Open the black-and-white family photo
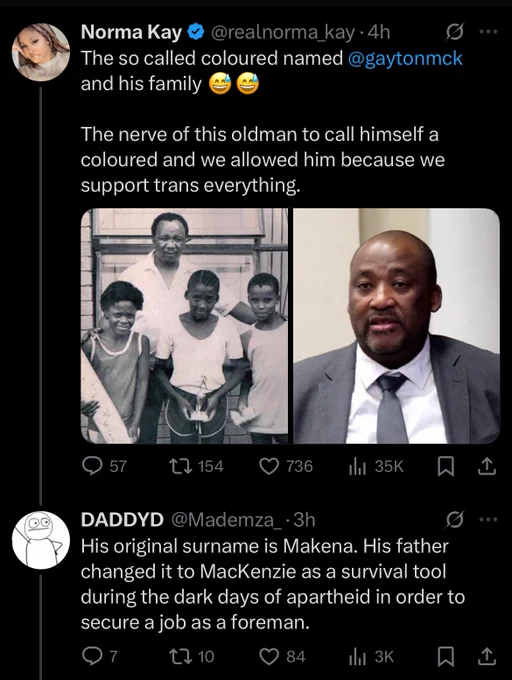The height and width of the screenshot is (680, 512). (184, 326)
